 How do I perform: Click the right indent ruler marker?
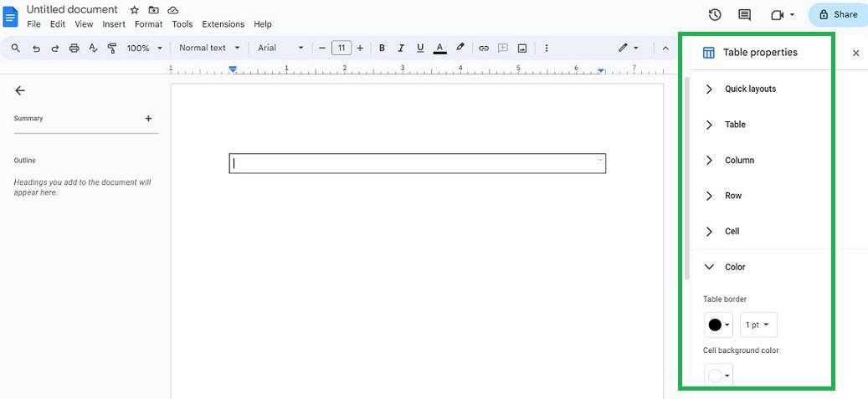pyautogui.click(x=601, y=71)
